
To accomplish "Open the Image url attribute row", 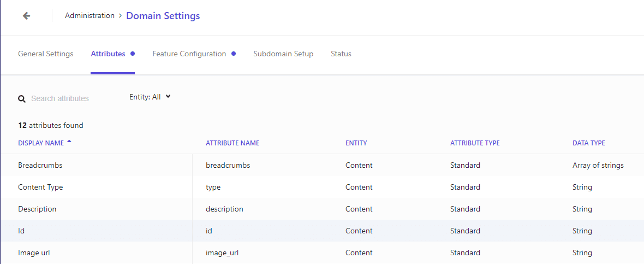I will (x=322, y=253).
